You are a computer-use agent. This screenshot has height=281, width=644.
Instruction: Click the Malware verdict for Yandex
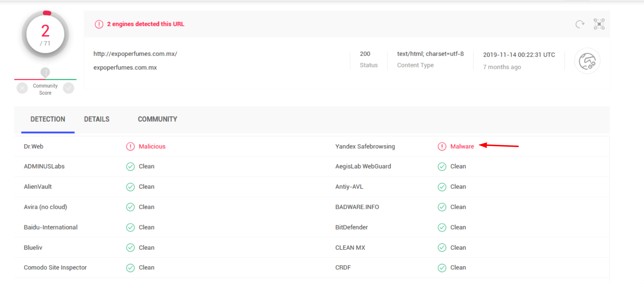(462, 146)
